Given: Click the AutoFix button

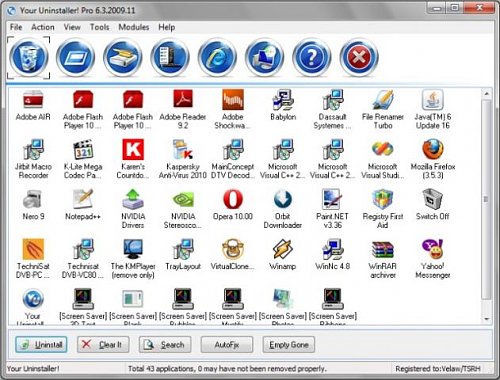Looking at the screenshot, I should point(227,345).
